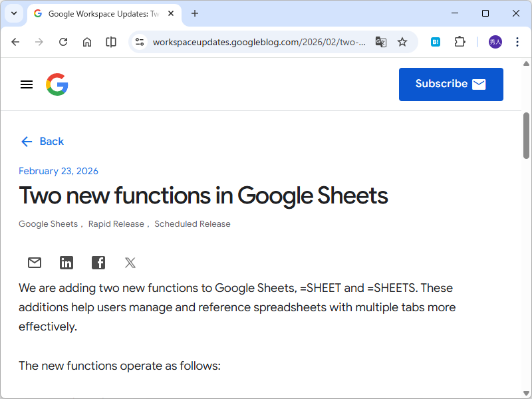The image size is (532, 399).
Task: Bookmark this page with star icon
Action: pos(402,42)
